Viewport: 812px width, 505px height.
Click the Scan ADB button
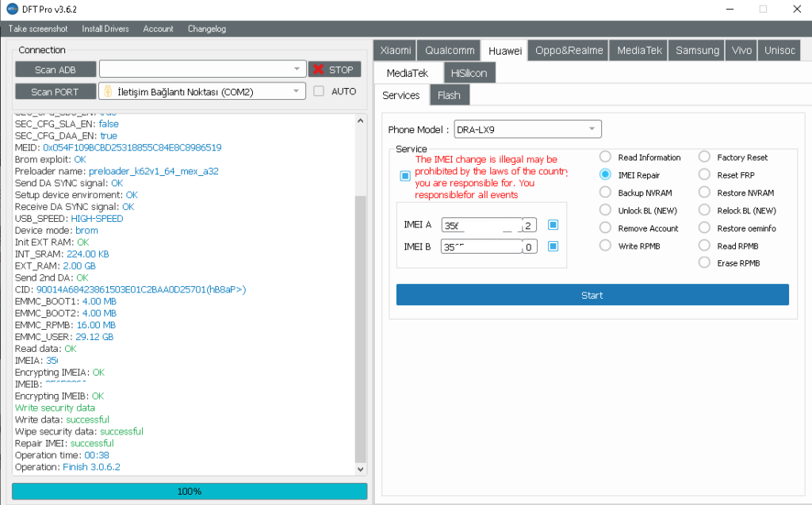click(56, 70)
